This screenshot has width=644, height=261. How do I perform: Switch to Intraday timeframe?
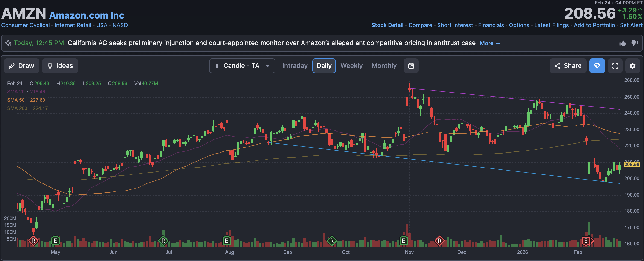[295, 66]
